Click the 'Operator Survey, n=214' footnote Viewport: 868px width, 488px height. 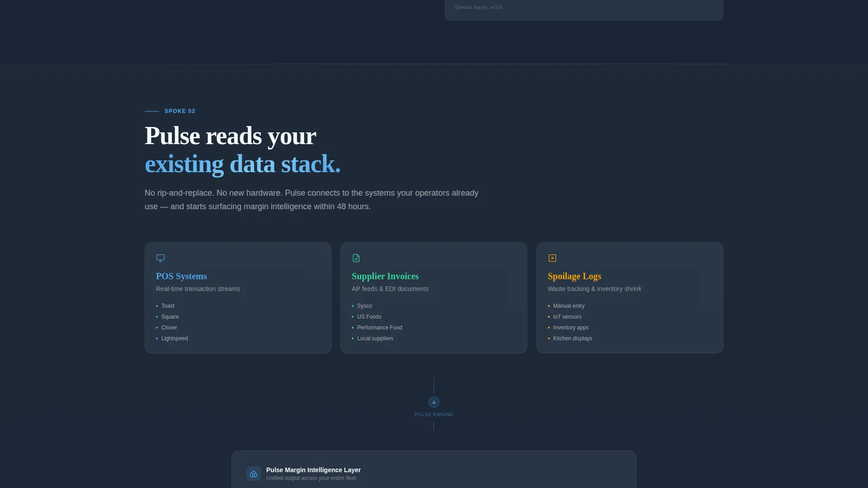(x=478, y=7)
